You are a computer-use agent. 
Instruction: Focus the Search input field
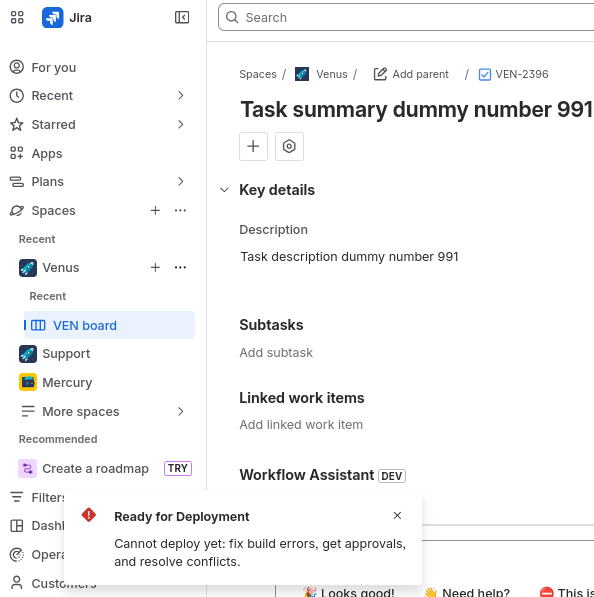click(406, 18)
